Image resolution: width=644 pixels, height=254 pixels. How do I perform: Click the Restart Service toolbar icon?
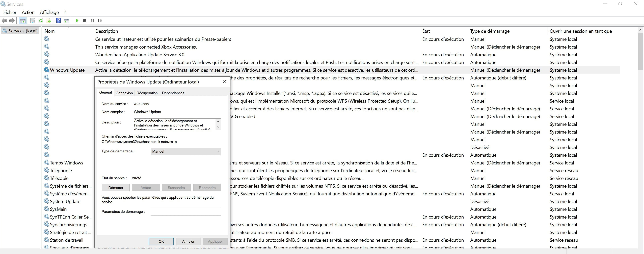100,20
